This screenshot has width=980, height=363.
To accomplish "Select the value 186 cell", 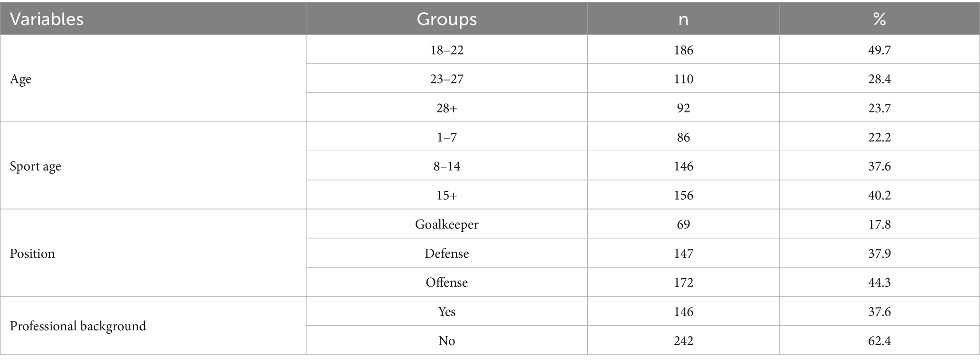I will pyautogui.click(x=683, y=50).
